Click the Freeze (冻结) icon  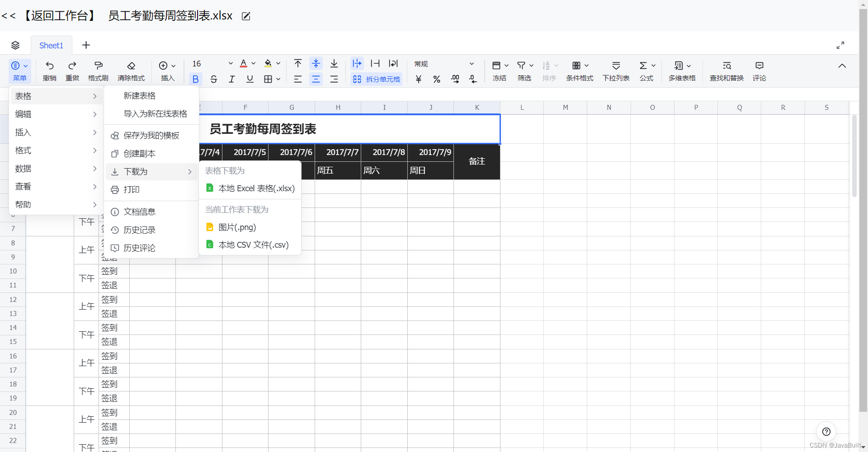coord(496,66)
